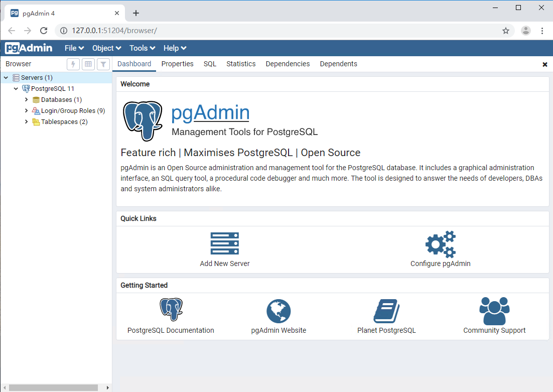Click the browser back arrow

[x=12, y=31]
